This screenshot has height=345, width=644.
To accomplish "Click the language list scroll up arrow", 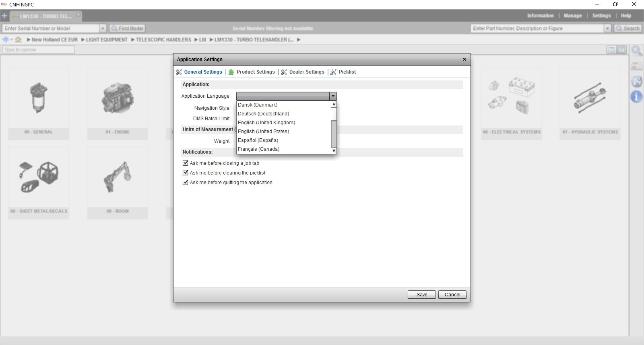I will (x=334, y=104).
